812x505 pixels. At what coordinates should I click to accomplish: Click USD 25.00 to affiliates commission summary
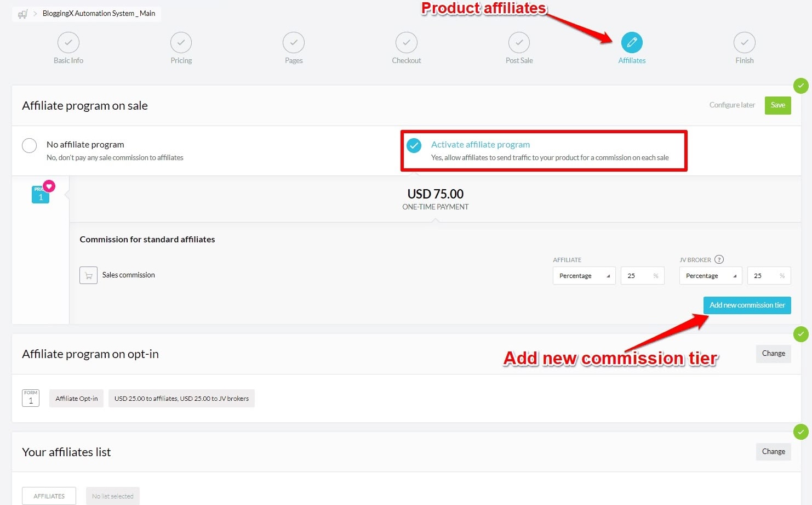coord(181,399)
